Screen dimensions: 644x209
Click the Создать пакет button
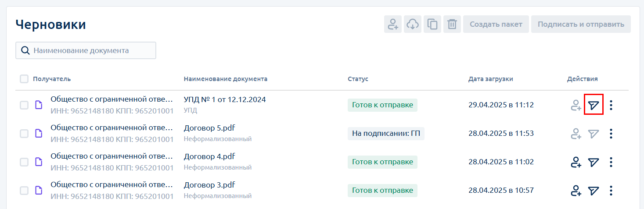(x=496, y=24)
